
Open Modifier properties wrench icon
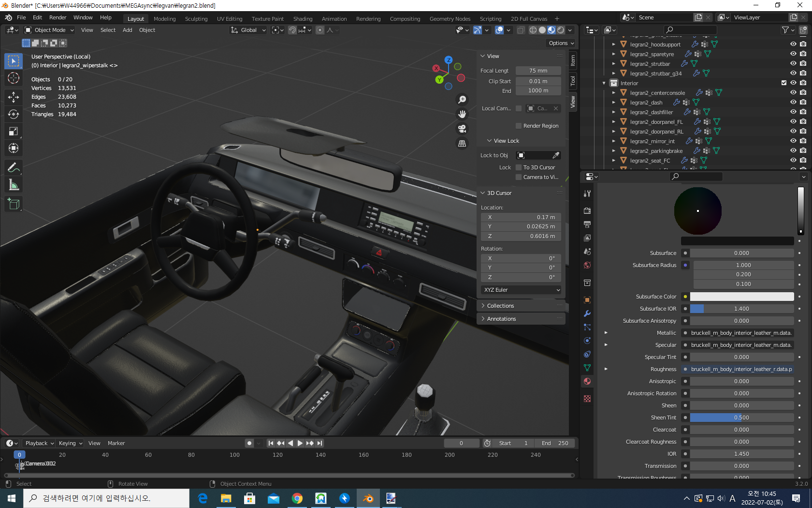pos(587,314)
